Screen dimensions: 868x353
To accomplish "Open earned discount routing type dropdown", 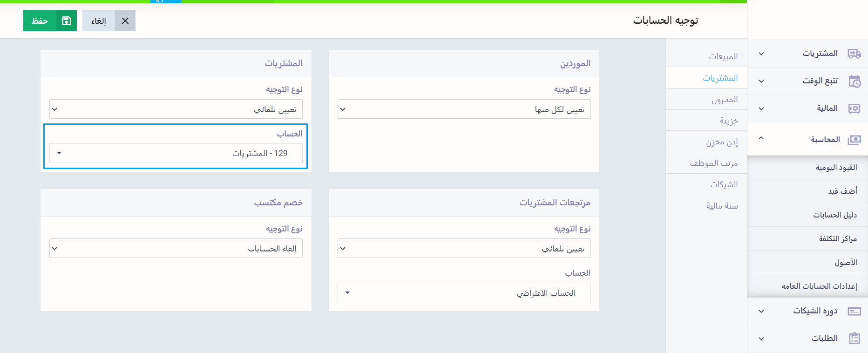I will (x=176, y=249).
